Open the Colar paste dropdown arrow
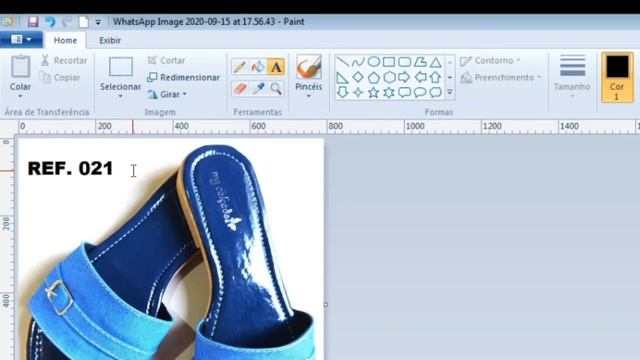The image size is (640, 360). 20,96
